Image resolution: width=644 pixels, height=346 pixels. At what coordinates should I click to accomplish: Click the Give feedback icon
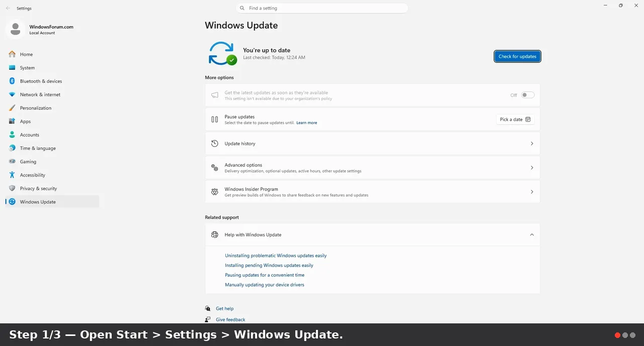pos(208,320)
